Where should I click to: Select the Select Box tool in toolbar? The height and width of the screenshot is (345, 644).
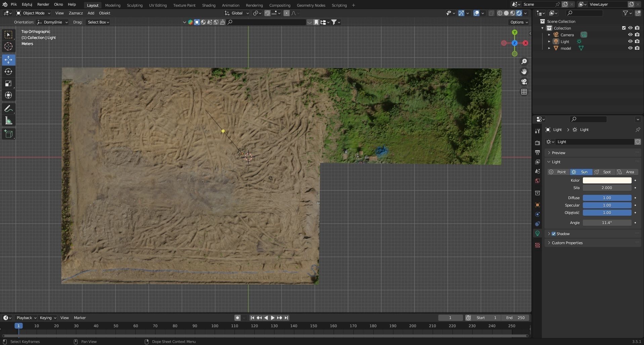coord(8,35)
